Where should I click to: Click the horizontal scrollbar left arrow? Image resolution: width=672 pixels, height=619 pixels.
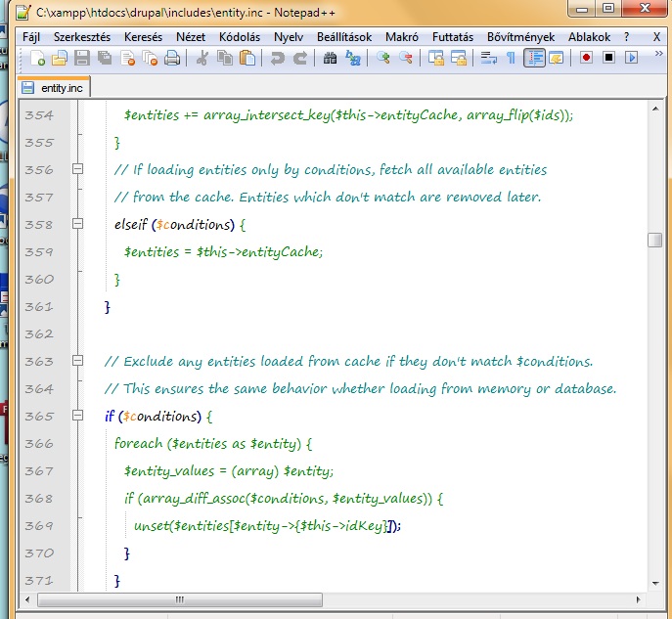click(27, 599)
